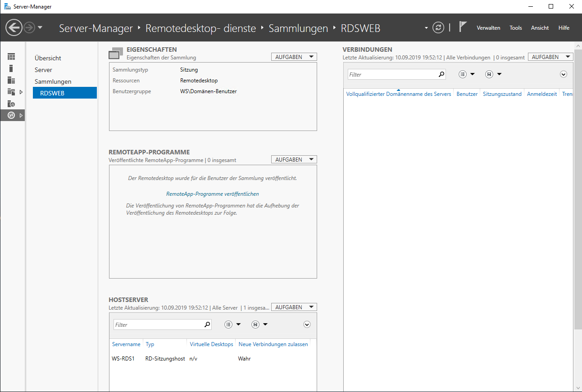The width and height of the screenshot is (582, 392).
Task: Click the forward navigation arrow
Action: pyautogui.click(x=29, y=28)
